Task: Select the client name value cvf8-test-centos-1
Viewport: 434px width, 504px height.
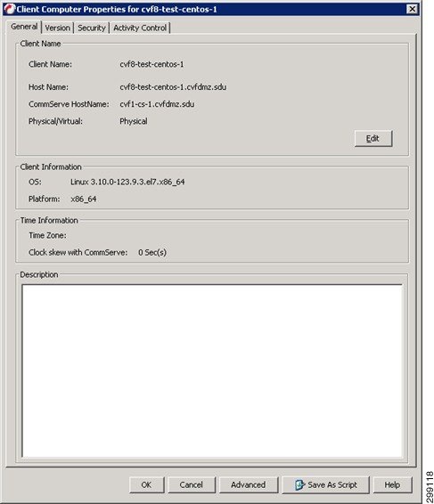Action: point(151,64)
